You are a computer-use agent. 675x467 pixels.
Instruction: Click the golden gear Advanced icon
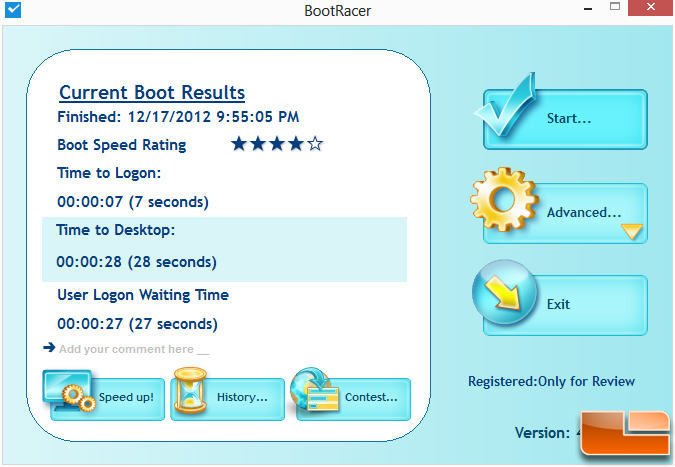click(x=504, y=199)
